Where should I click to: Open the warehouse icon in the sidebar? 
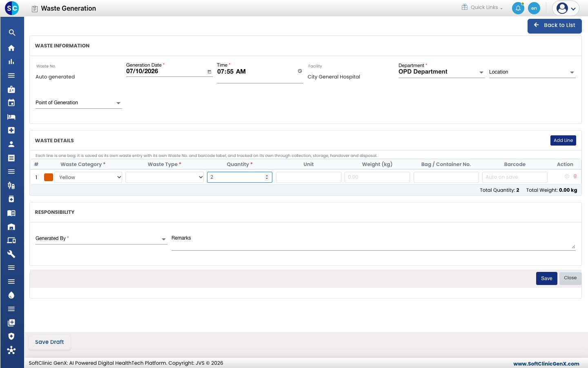click(x=11, y=227)
